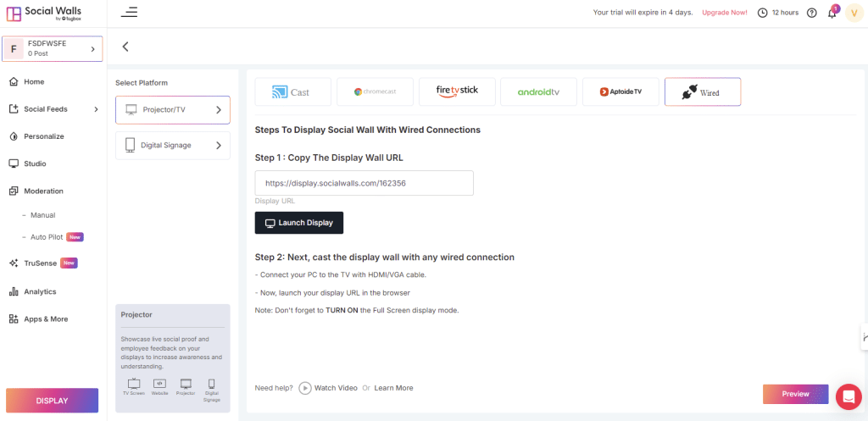Click the TV Screen icon in Projector card
The height and width of the screenshot is (421, 868).
point(134,384)
